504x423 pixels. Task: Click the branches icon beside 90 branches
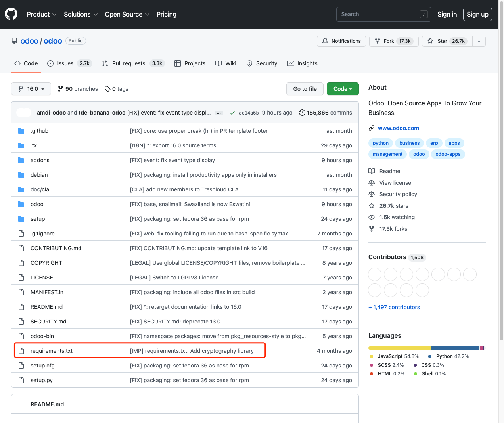click(x=61, y=89)
